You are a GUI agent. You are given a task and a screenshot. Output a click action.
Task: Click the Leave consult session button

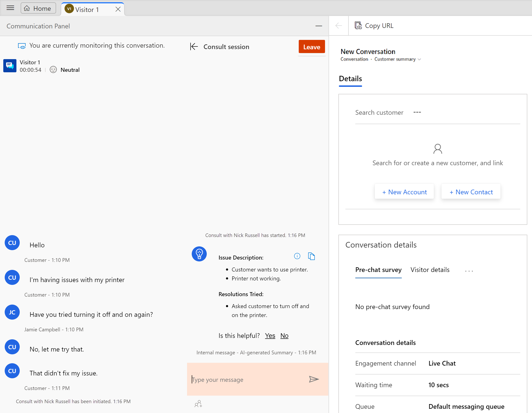click(312, 47)
